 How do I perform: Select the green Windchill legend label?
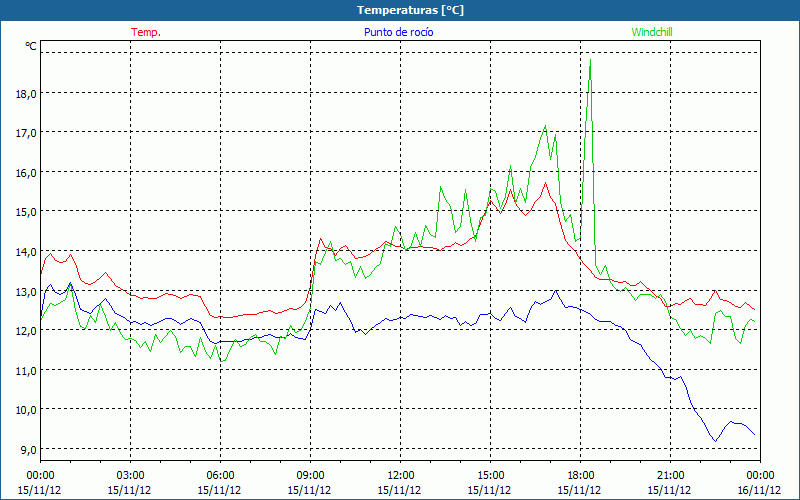[652, 32]
